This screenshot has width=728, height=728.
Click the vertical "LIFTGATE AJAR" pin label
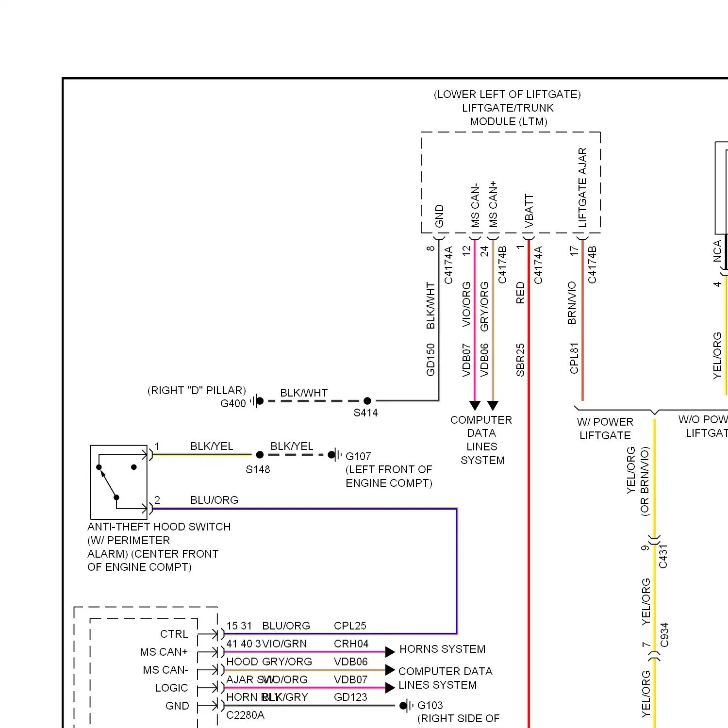582,188
